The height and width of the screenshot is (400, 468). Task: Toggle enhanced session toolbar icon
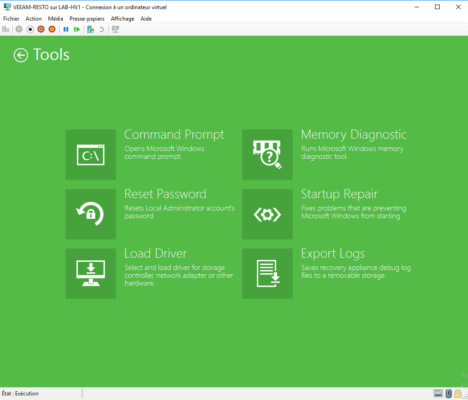point(115,29)
